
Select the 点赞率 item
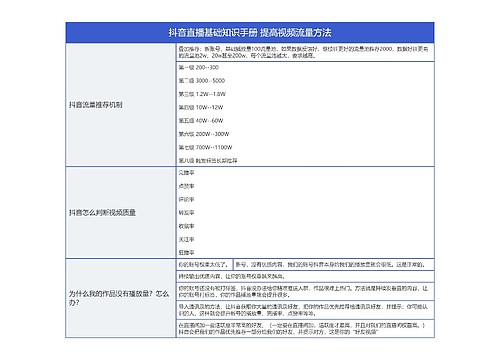(186, 186)
